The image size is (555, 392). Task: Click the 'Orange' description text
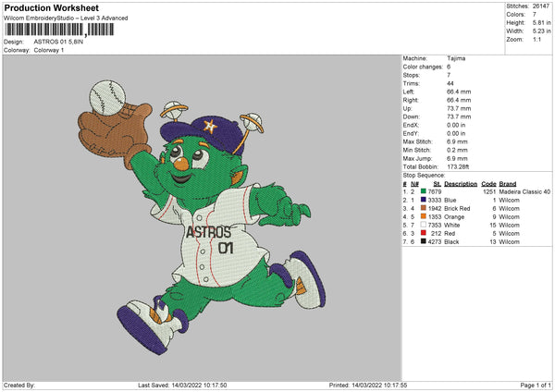(454, 217)
